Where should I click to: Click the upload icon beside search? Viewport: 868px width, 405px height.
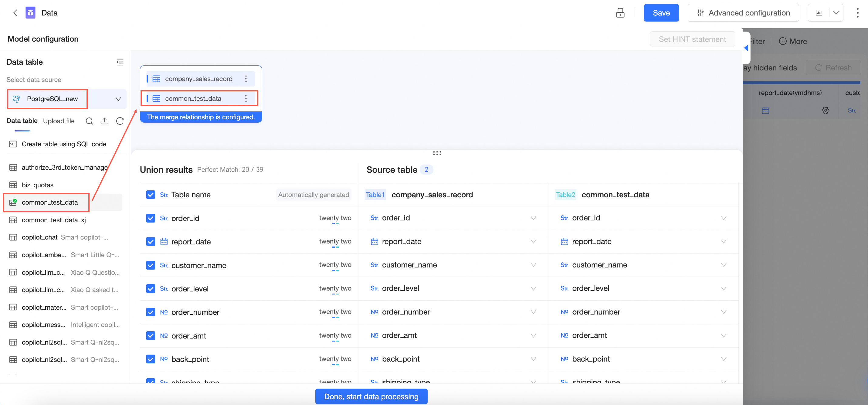click(x=104, y=121)
